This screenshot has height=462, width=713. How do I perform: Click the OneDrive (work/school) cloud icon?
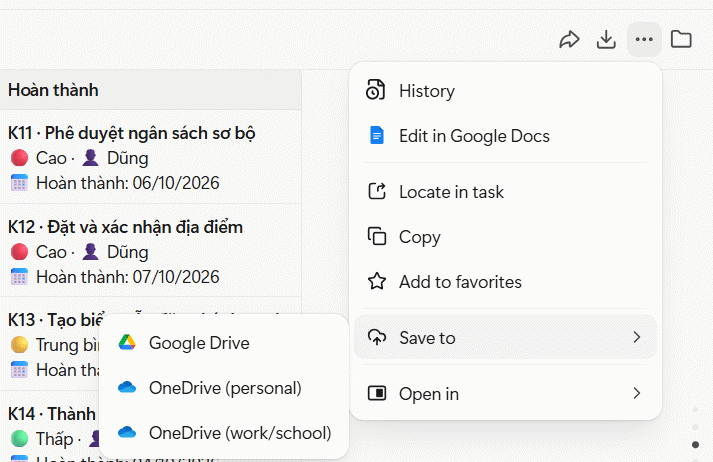tap(127, 432)
